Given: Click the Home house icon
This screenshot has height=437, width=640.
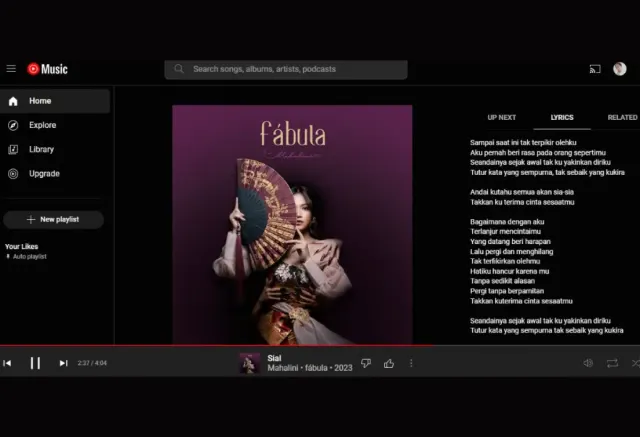Looking at the screenshot, I should (x=13, y=101).
